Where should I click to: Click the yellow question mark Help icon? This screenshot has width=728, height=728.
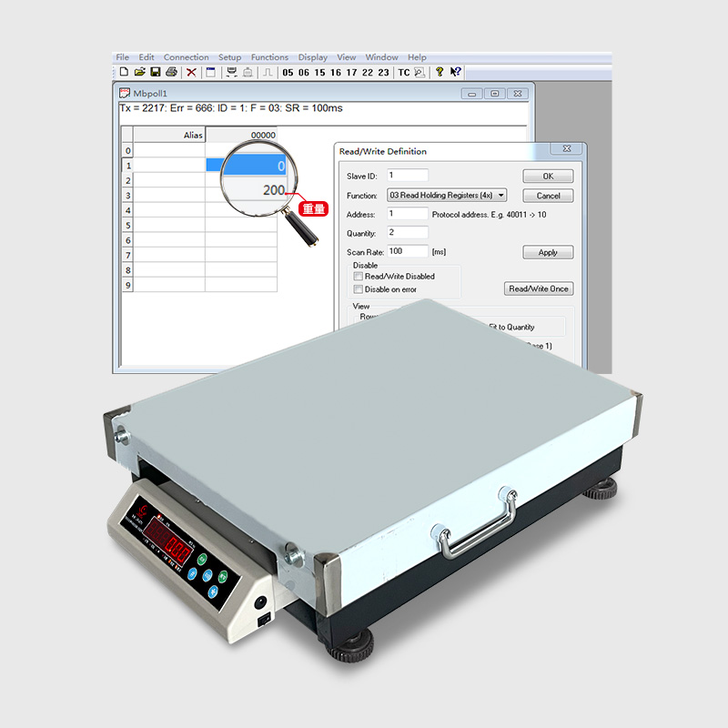point(439,72)
